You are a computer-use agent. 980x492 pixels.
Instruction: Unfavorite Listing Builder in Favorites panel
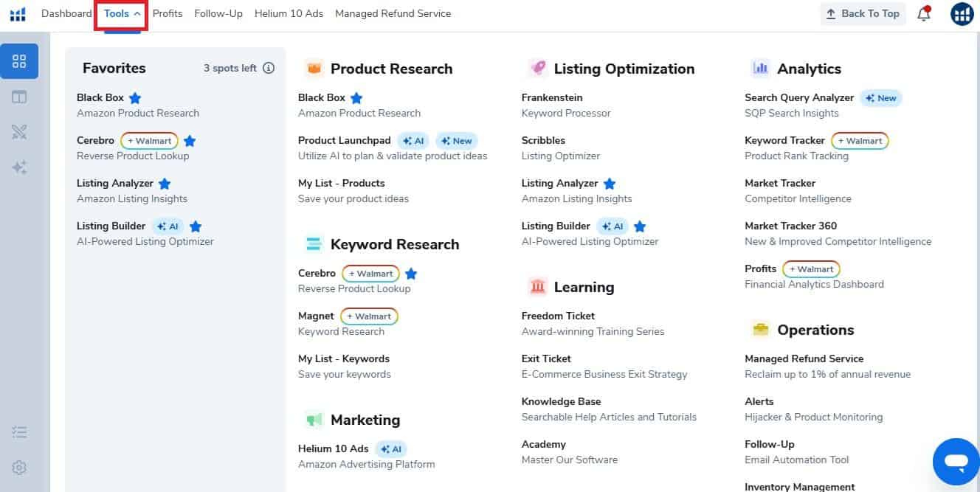point(196,226)
